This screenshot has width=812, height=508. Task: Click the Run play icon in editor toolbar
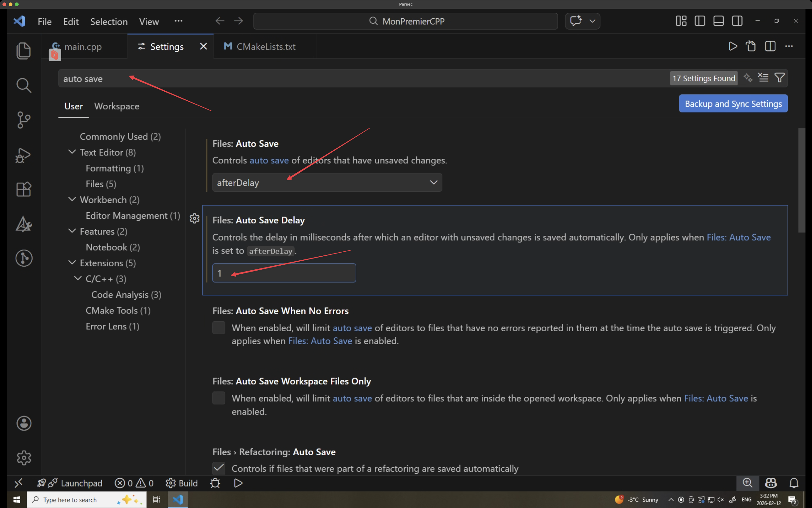tap(733, 46)
